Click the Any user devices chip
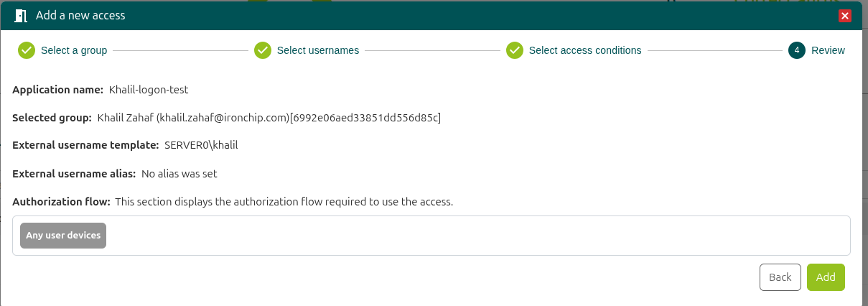 click(63, 236)
